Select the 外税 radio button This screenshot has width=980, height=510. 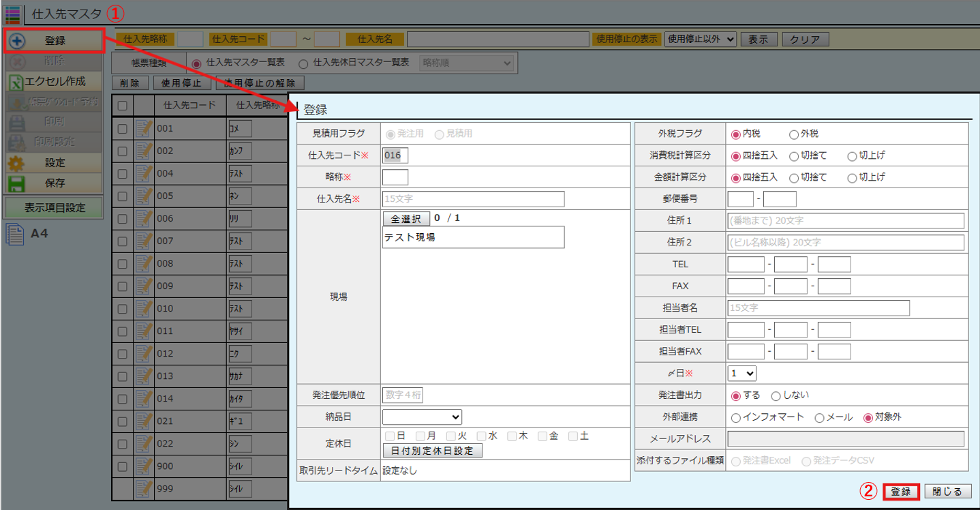794,134
